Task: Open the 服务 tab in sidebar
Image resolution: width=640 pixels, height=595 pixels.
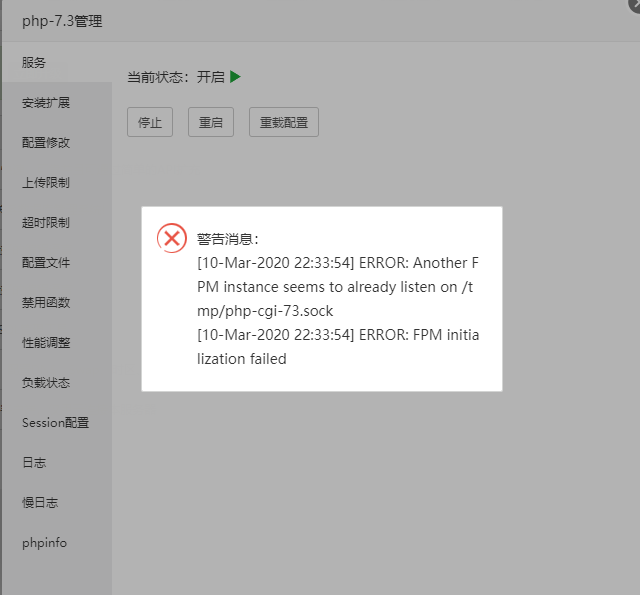Action: tap(57, 62)
